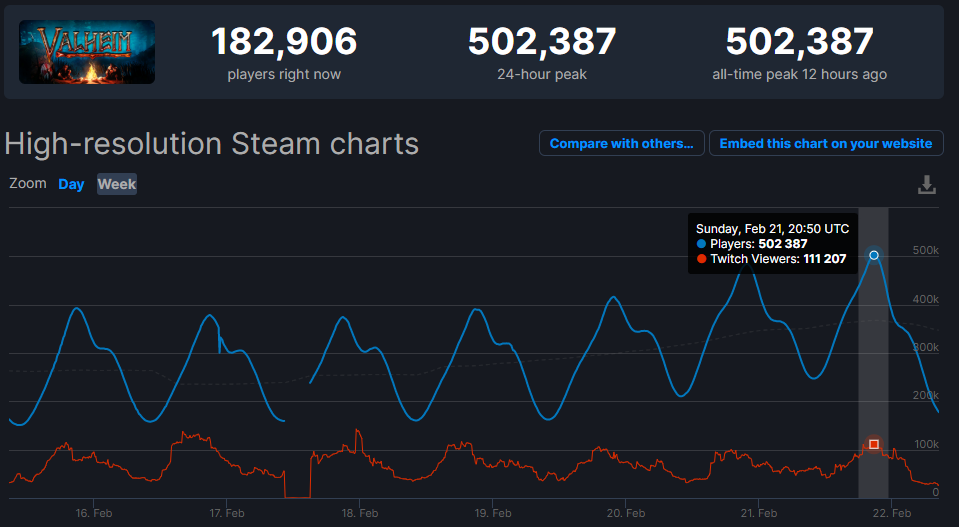The height and width of the screenshot is (527, 959).
Task: Click the blue Players peak marker
Action: point(874,255)
